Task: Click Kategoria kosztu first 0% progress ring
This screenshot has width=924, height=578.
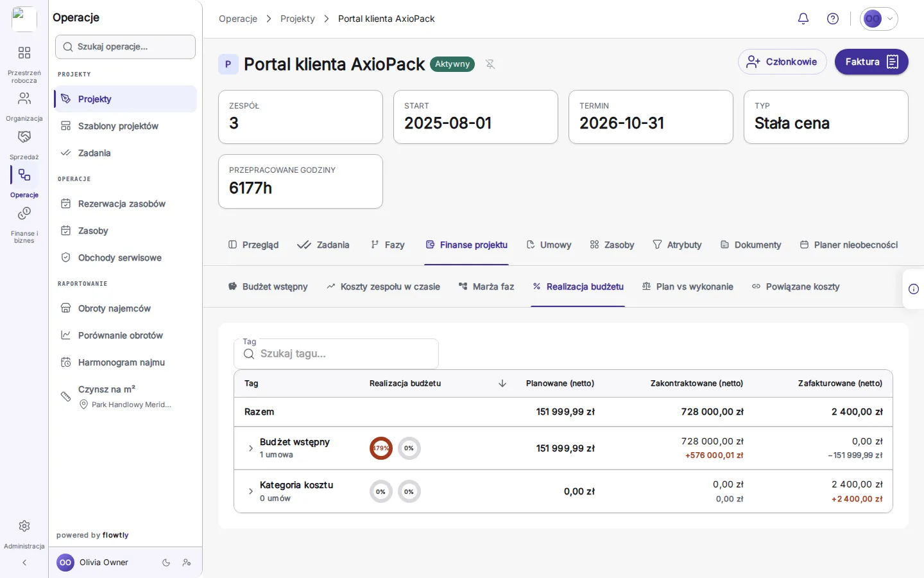Action: tap(381, 492)
